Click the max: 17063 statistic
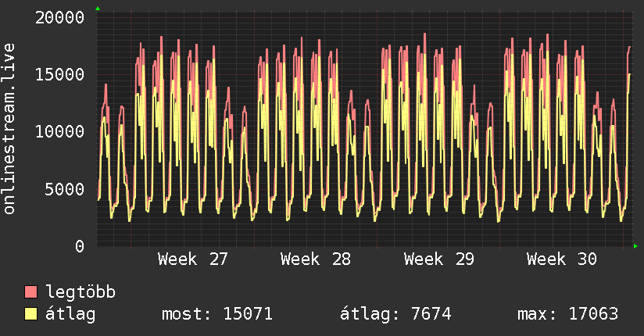The image size is (644, 336). coord(568,314)
